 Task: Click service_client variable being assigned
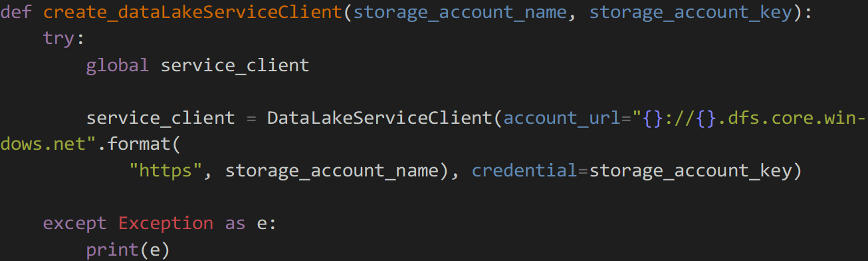pyautogui.click(x=160, y=119)
